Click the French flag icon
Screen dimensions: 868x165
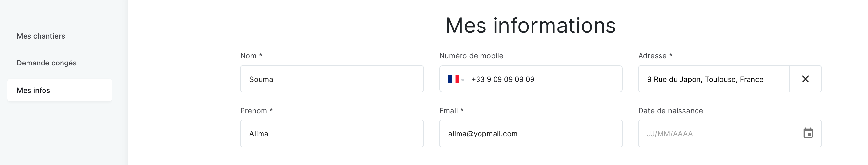click(453, 79)
